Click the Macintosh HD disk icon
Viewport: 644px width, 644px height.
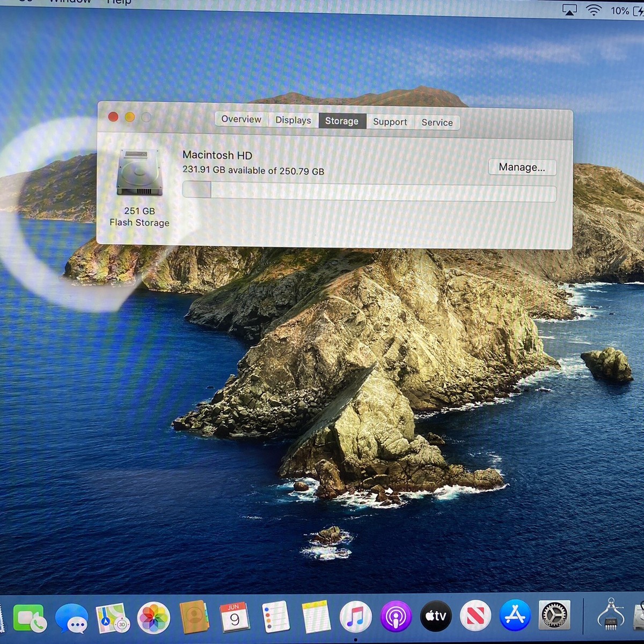click(x=139, y=173)
